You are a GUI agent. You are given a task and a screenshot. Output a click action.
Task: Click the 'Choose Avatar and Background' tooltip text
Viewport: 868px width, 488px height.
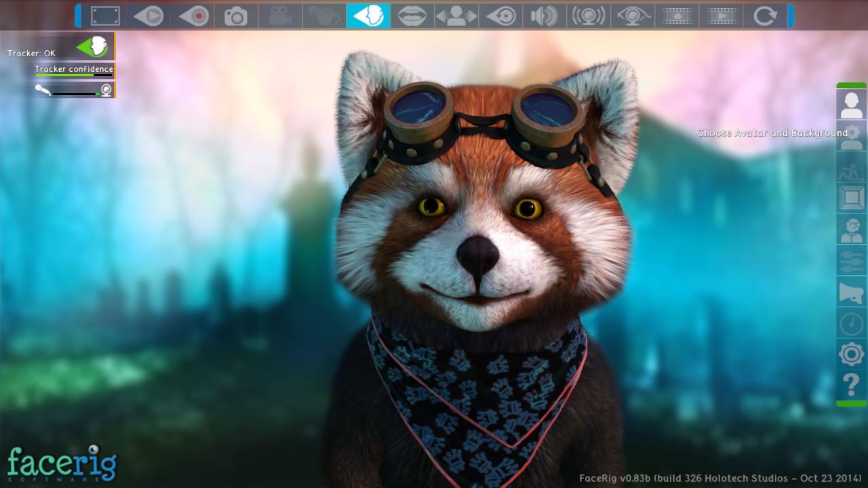pyautogui.click(x=772, y=133)
